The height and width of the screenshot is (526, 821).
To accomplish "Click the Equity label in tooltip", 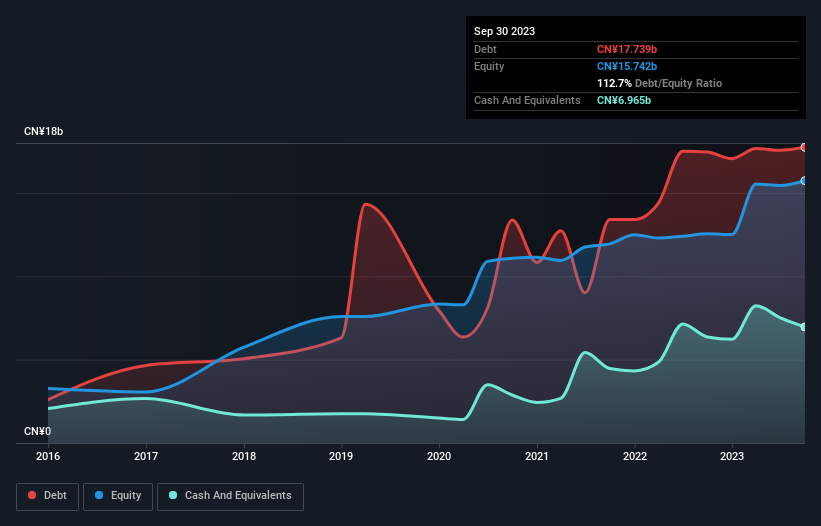I will 489,66.
